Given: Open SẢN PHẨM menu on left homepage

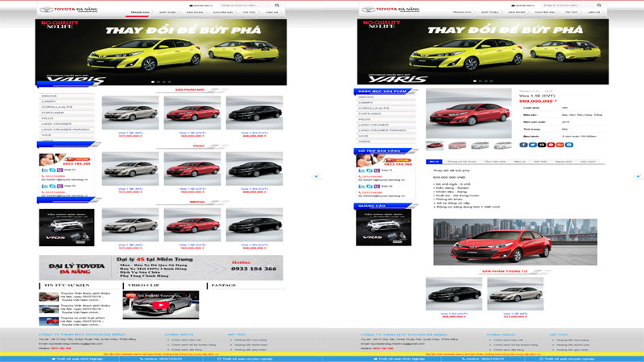Looking at the screenshot, I should tap(194, 12).
